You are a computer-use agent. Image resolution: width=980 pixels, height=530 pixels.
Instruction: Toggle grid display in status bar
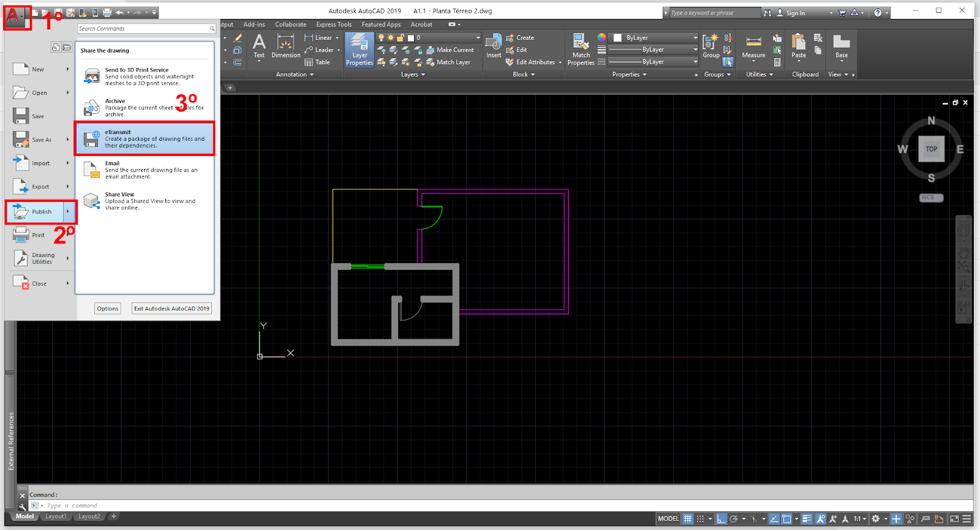pyautogui.click(x=688, y=518)
